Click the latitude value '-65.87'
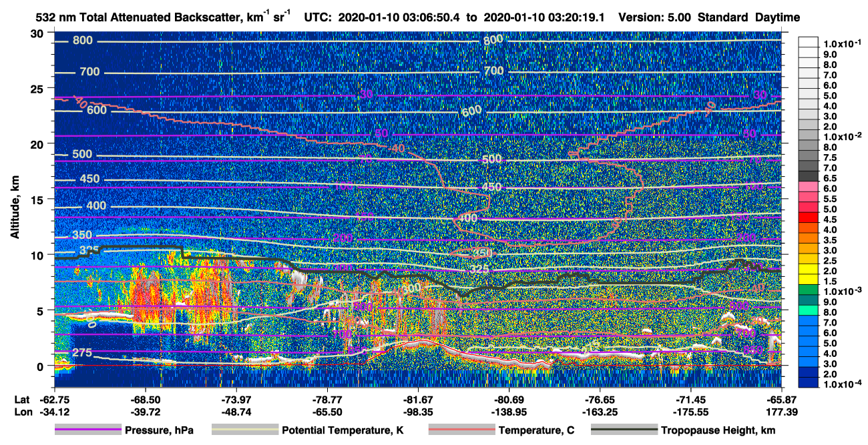This screenshot has height=445, width=868. click(782, 399)
